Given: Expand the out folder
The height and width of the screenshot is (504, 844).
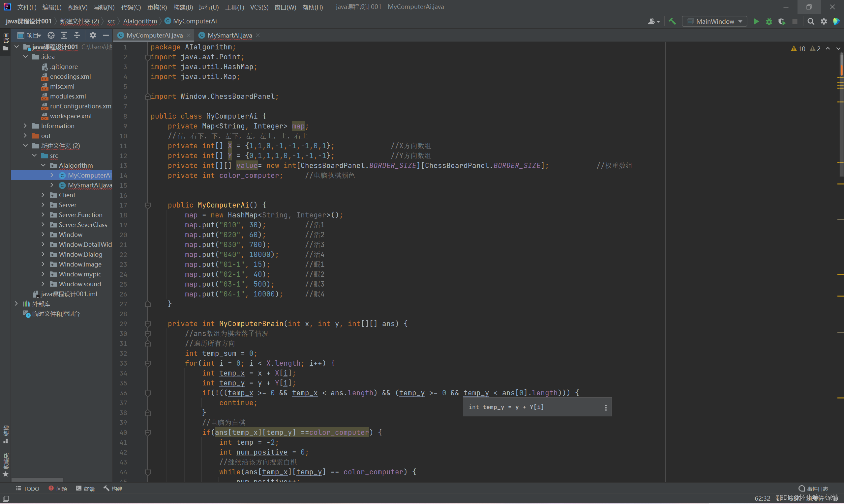Looking at the screenshot, I should click(25, 136).
